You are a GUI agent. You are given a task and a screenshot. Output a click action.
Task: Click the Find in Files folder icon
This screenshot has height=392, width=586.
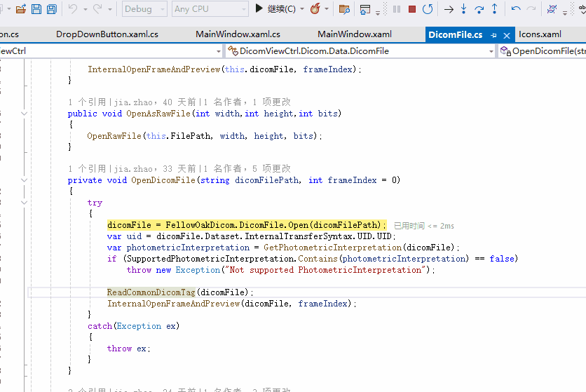tap(344, 9)
